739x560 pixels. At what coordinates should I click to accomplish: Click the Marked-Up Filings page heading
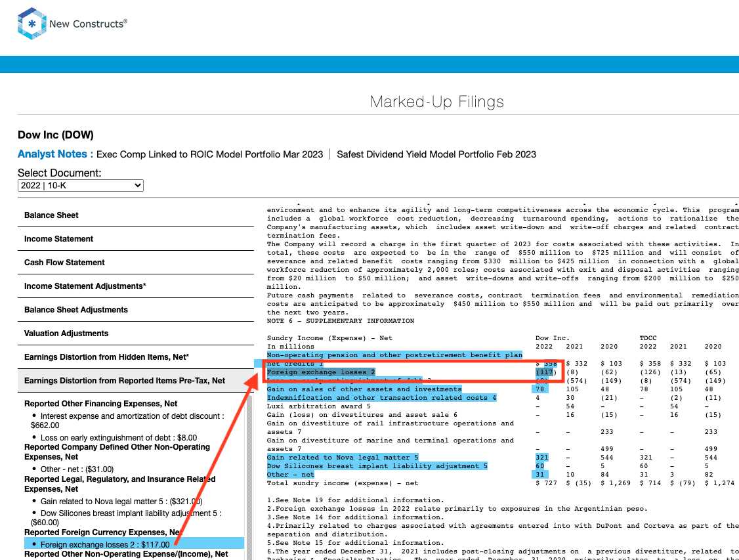437,101
